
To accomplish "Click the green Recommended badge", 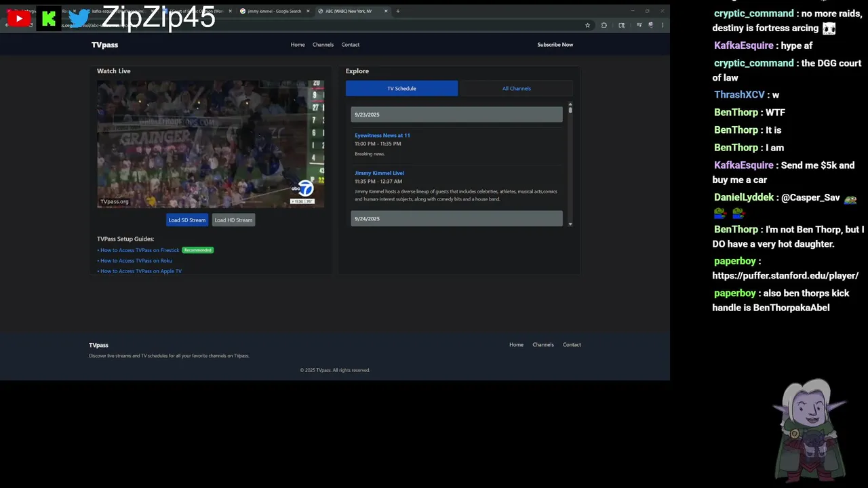I will [x=198, y=250].
